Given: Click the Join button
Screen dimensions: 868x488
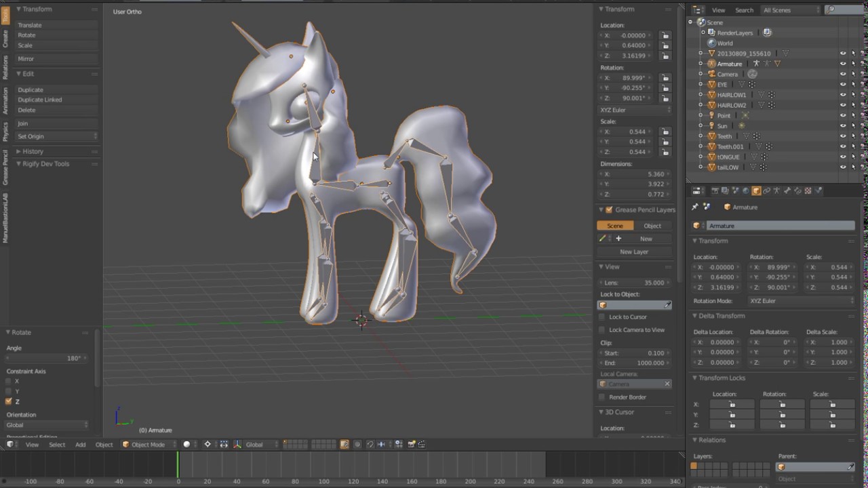Looking at the screenshot, I should [57, 123].
